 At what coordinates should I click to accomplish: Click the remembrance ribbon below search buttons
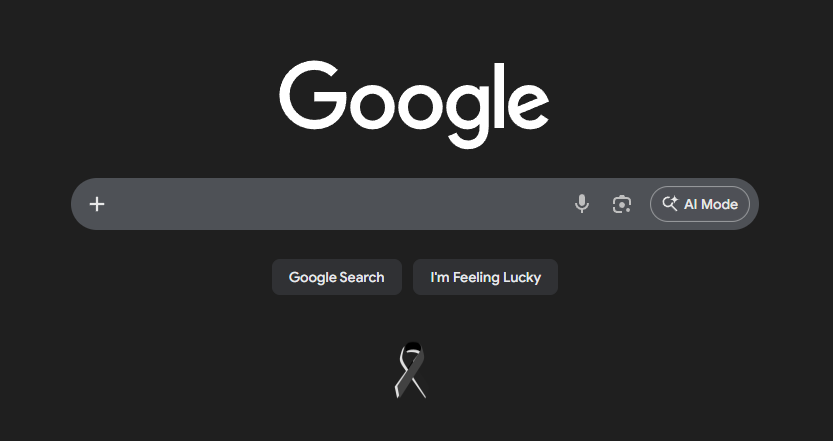tap(411, 370)
